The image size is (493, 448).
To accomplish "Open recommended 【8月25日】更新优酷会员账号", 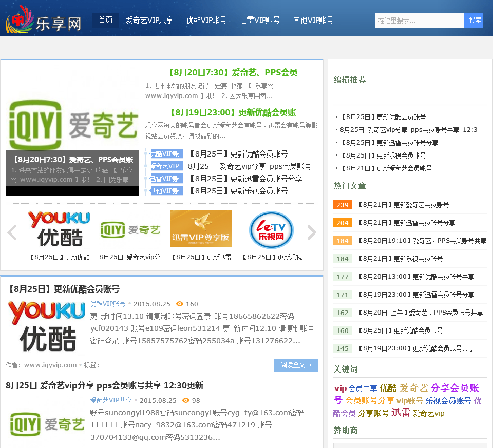I will (x=383, y=117).
